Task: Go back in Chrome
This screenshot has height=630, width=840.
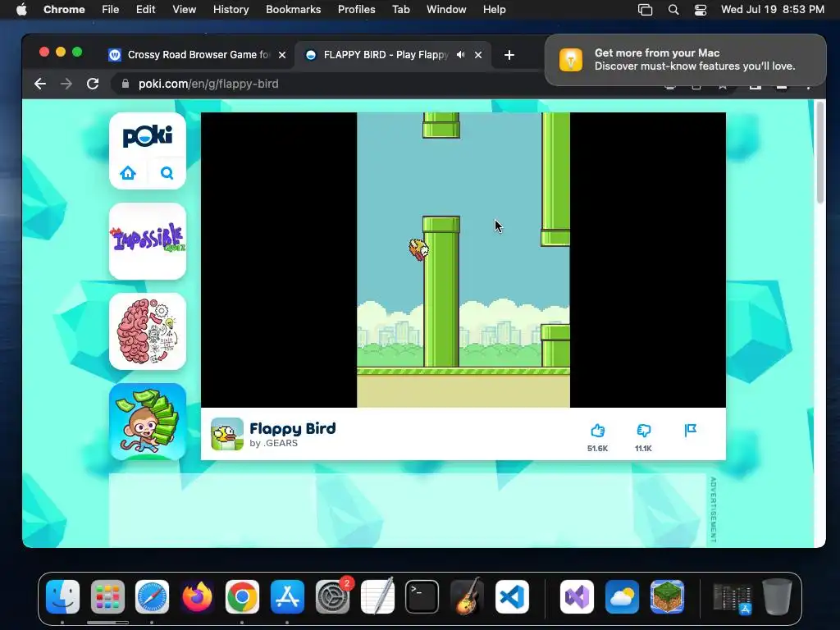Action: pos(40,84)
